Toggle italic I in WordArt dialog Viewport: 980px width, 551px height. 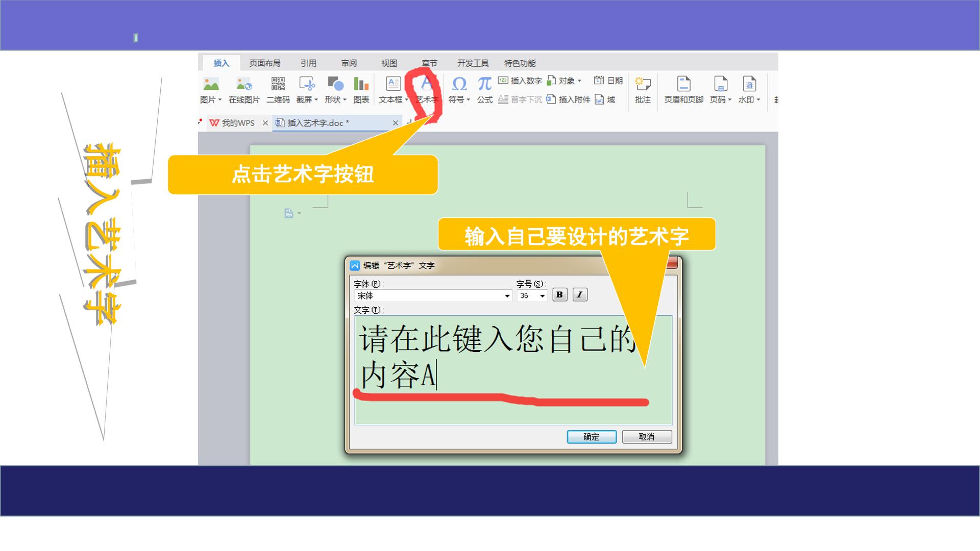tap(580, 295)
